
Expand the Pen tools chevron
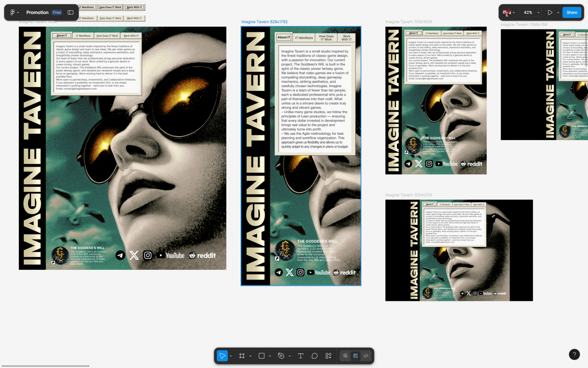tap(289, 356)
